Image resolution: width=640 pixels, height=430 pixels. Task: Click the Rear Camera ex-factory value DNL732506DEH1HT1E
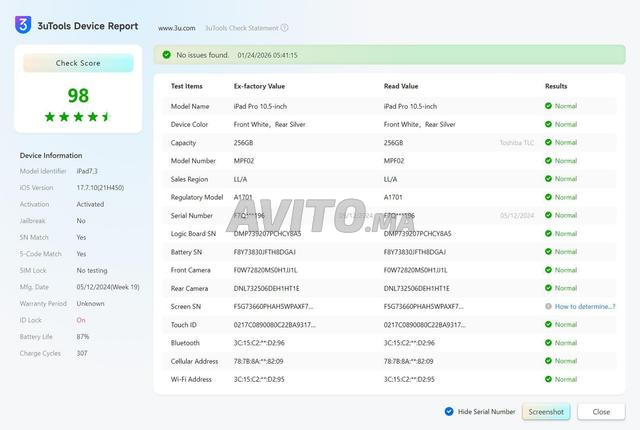[267, 288]
